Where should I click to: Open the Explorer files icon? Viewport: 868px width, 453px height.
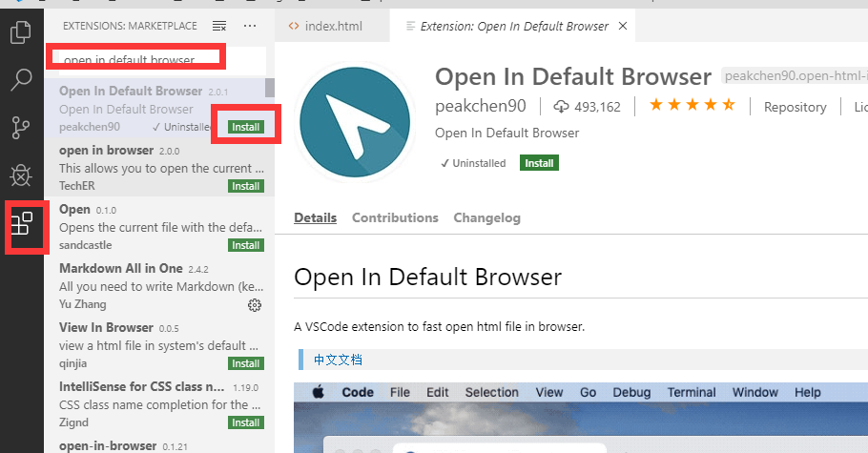21,32
